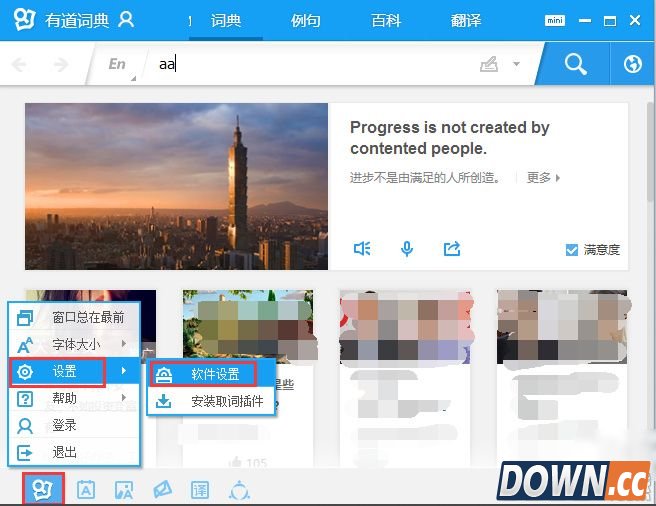Open the second feed card thumbnail
656x506 pixels.
tap(250, 325)
